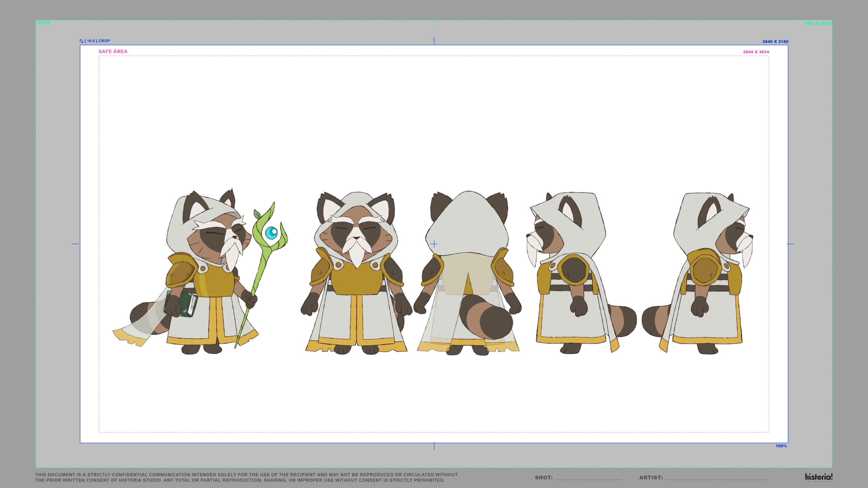Click the 3840 X 2160 dimension text
Screen dimensions: 868x488
click(x=775, y=42)
